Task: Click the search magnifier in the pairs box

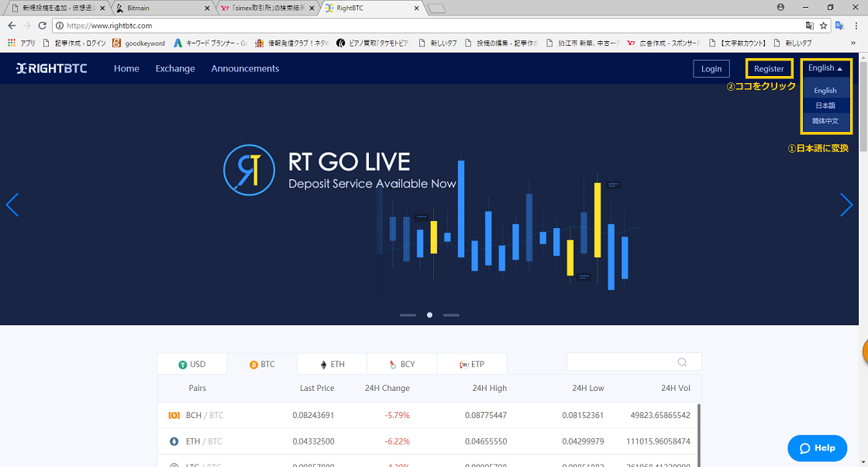Action: [682, 361]
